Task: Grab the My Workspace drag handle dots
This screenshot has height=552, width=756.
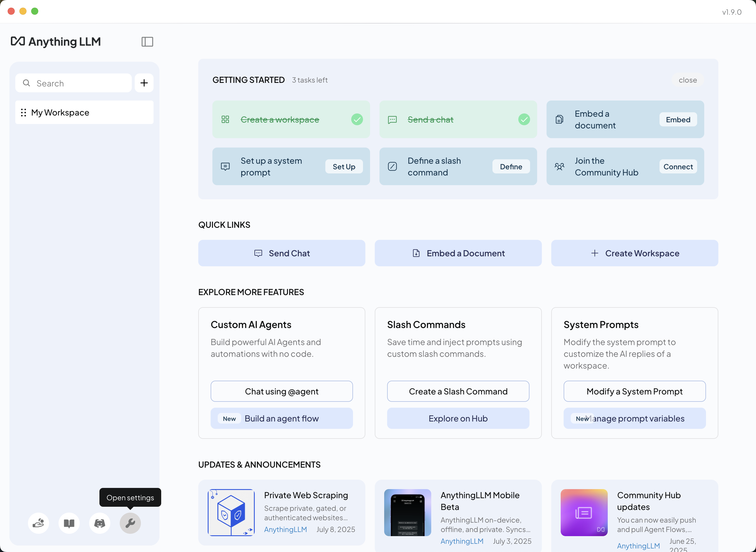Action: [24, 113]
